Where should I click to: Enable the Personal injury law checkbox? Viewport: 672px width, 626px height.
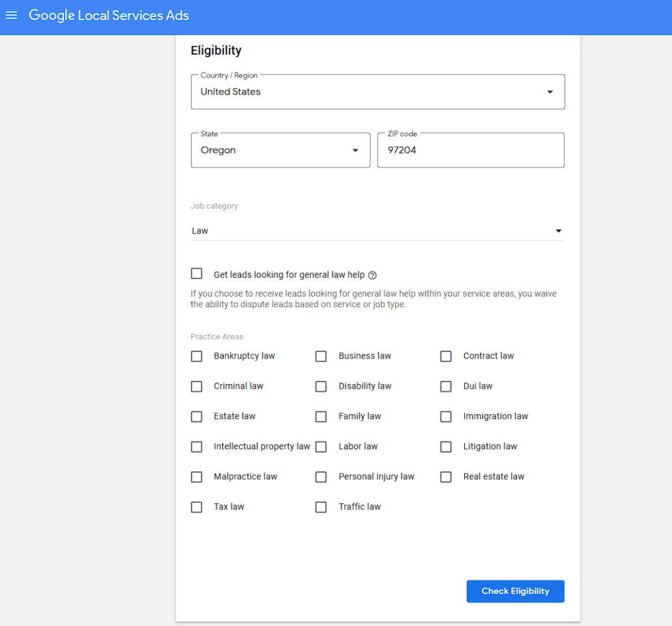pos(321,477)
